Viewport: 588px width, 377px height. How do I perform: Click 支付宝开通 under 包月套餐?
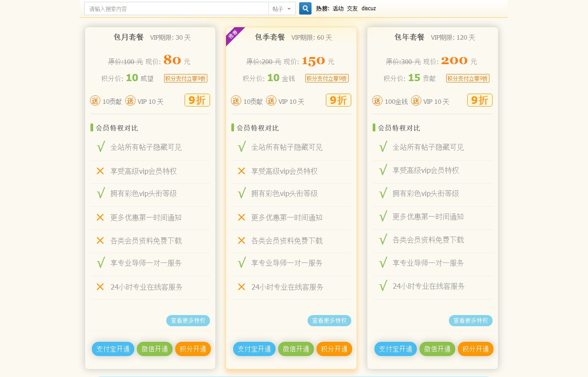coord(113,349)
